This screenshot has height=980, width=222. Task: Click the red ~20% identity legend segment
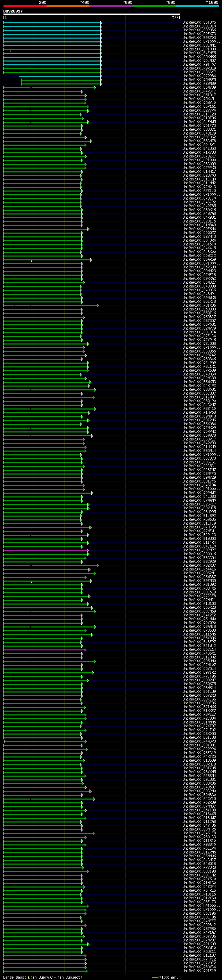coord(25,7)
